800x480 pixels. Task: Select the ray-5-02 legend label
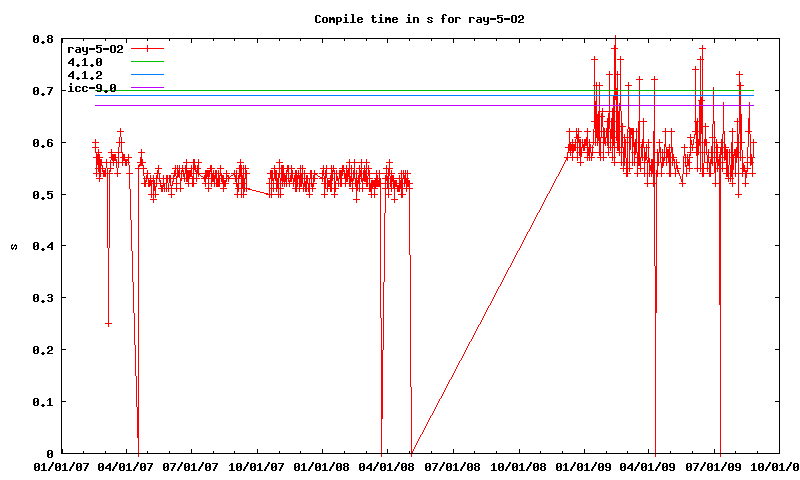(x=94, y=48)
